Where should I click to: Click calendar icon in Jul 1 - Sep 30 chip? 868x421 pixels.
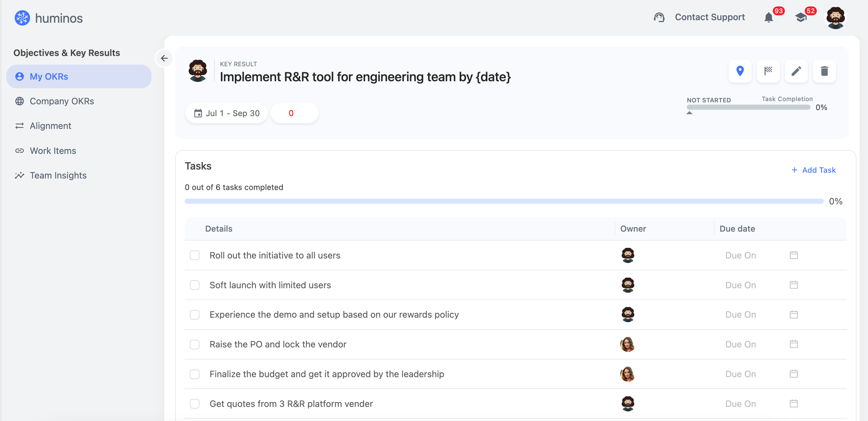coord(198,113)
